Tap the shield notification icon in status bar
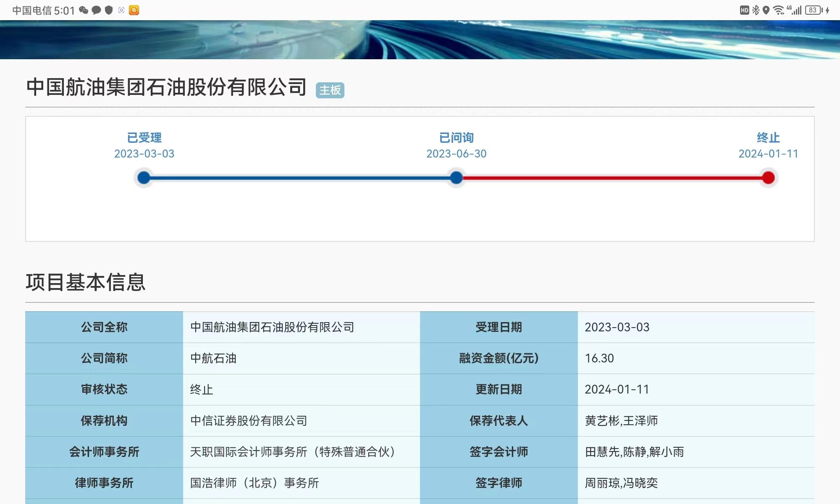Image resolution: width=840 pixels, height=504 pixels. coord(109,10)
